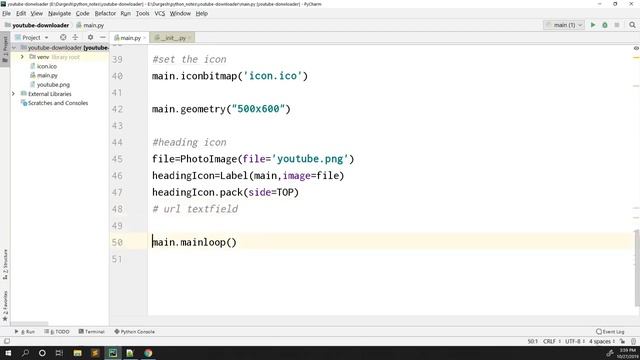Click the tool window quick-access icon in status bar
Screen dimensions: 640x360
(7, 341)
